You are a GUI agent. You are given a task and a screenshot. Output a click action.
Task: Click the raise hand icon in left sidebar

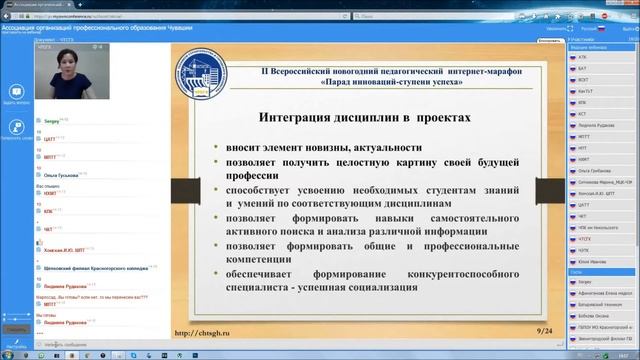[16, 127]
